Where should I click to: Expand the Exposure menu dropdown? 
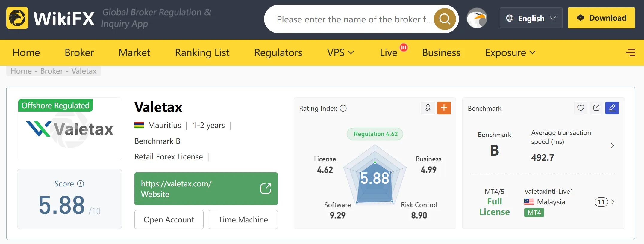point(510,53)
